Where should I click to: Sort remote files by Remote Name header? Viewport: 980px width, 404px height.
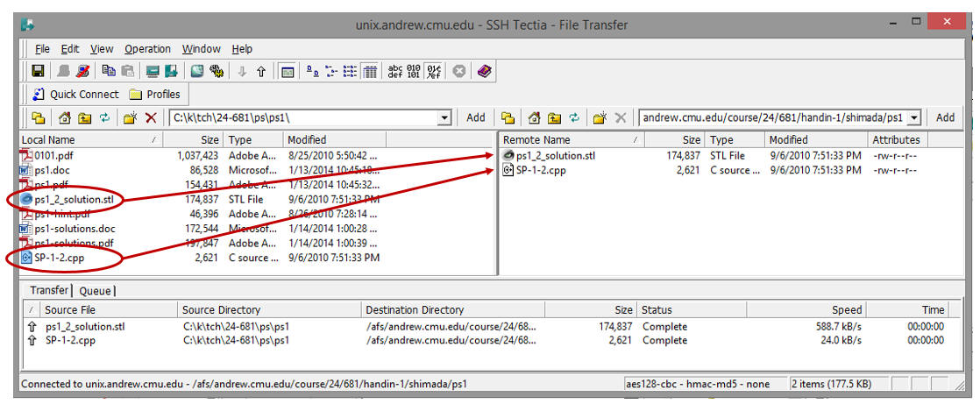572,140
